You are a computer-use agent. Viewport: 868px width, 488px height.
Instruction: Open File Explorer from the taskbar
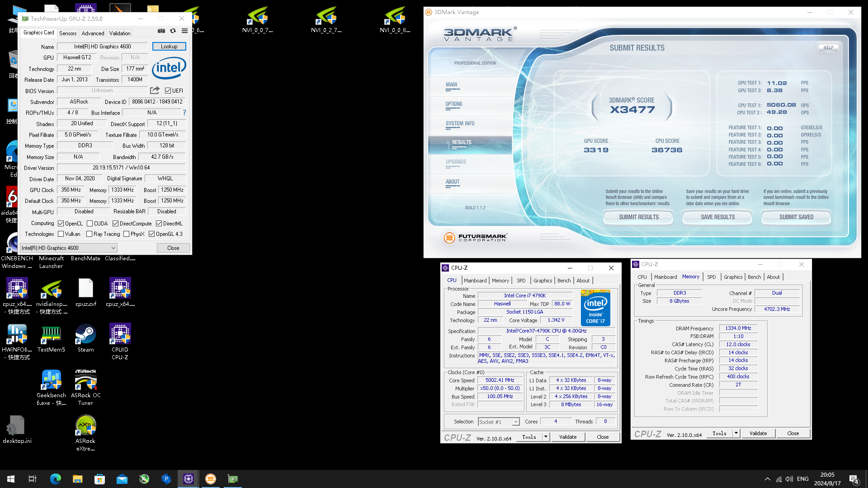77,479
